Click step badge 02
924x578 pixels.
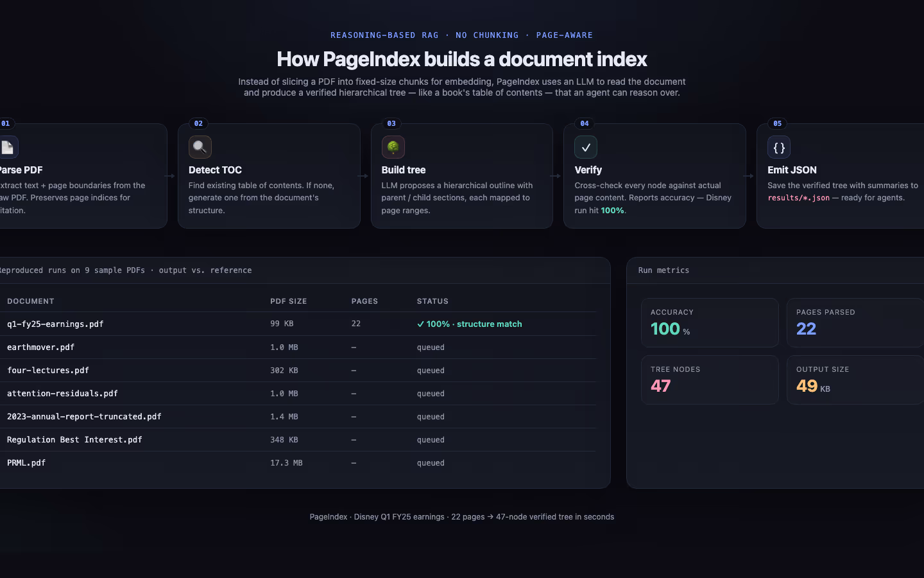tap(198, 123)
